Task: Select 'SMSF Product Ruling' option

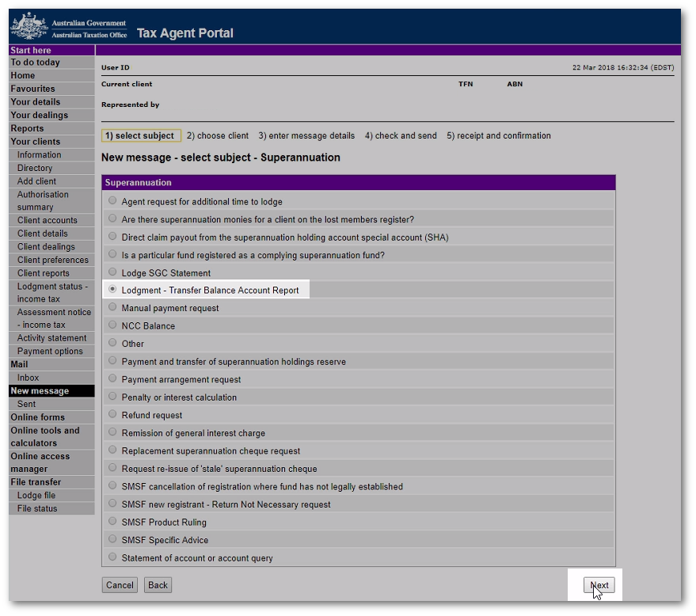Action: click(x=112, y=521)
